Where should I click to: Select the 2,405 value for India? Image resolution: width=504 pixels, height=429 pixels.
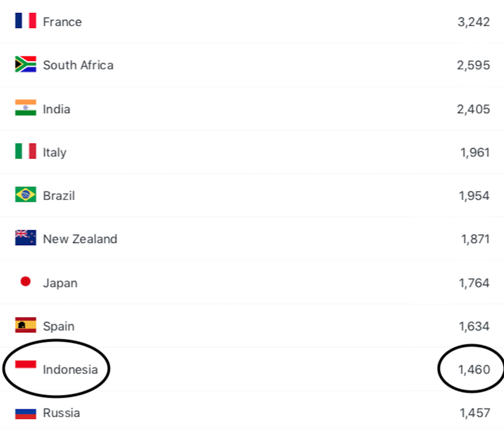point(473,109)
